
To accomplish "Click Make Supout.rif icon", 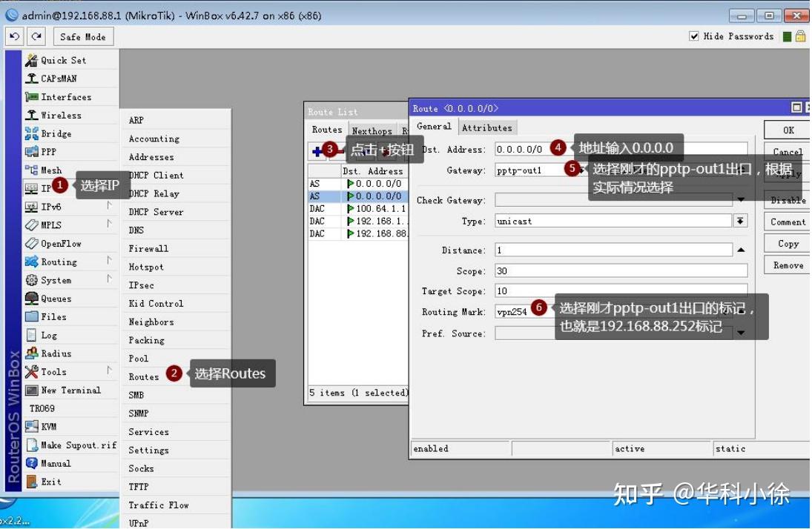I will coord(32,445).
